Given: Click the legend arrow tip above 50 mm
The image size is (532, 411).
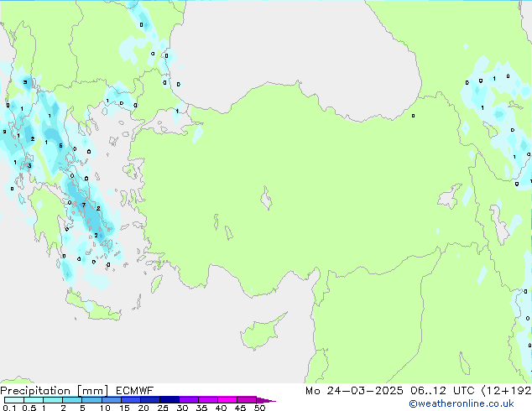Looking at the screenshot, I should (266, 400).
